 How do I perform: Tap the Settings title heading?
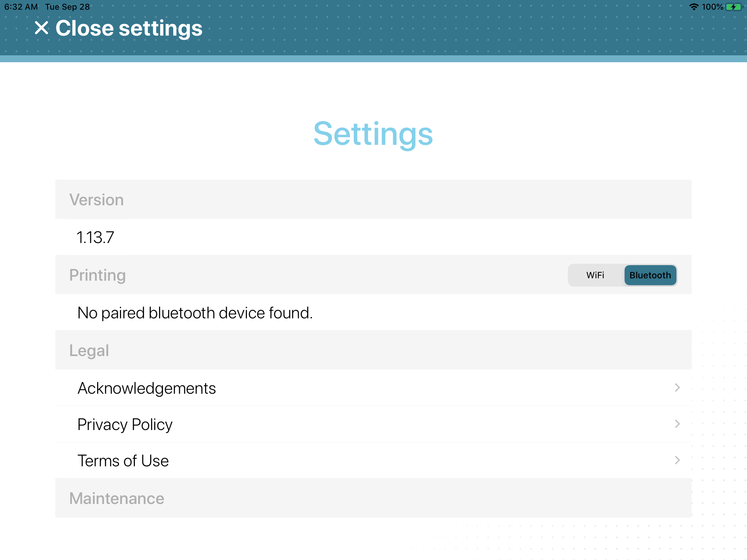click(x=373, y=135)
